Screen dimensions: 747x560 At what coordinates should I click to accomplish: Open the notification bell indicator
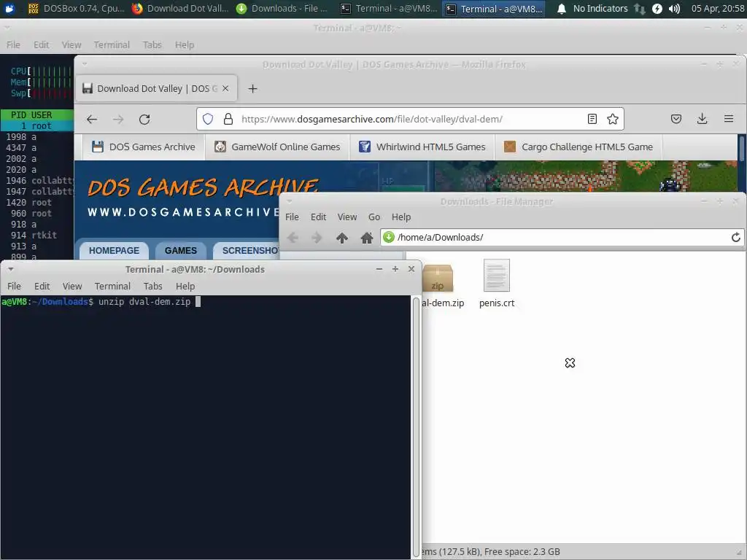point(562,9)
